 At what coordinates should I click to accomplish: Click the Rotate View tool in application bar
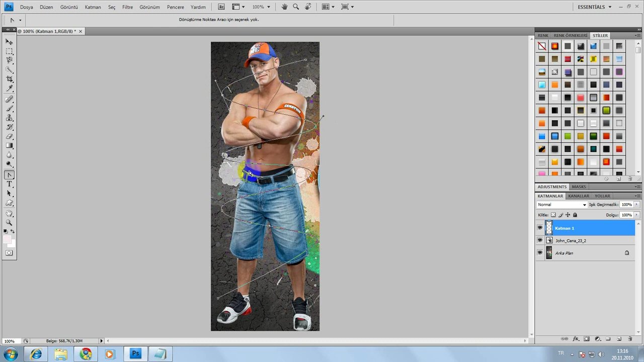click(x=307, y=7)
